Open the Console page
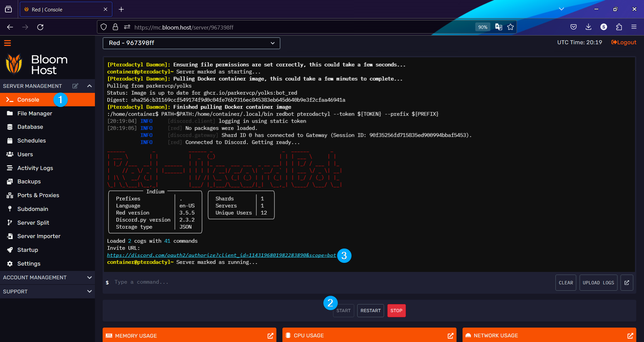Screen dimensions: 644x342 tap(47, 100)
